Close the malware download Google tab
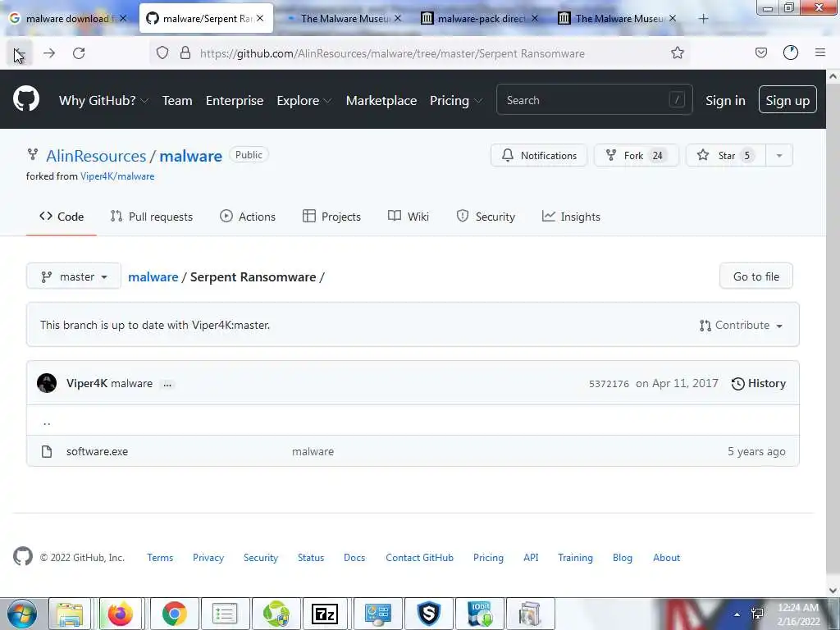The image size is (840, 630). [123, 18]
